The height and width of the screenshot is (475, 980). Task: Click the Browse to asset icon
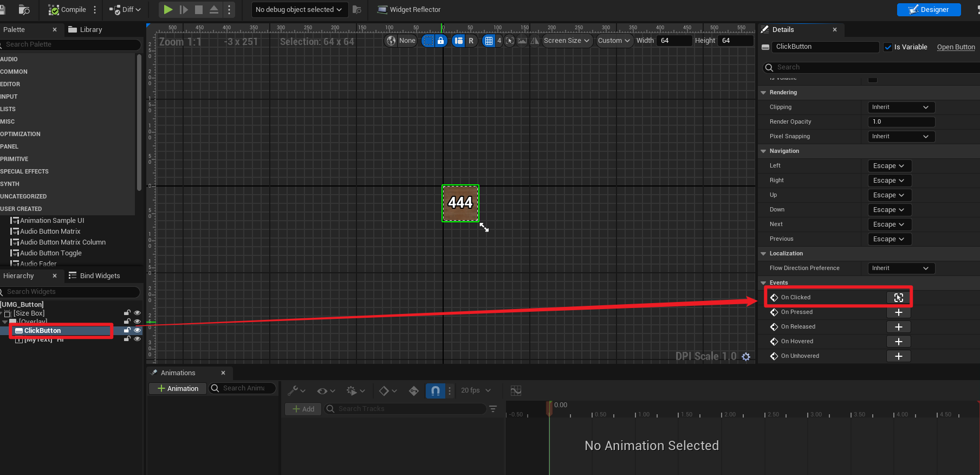tap(24, 10)
